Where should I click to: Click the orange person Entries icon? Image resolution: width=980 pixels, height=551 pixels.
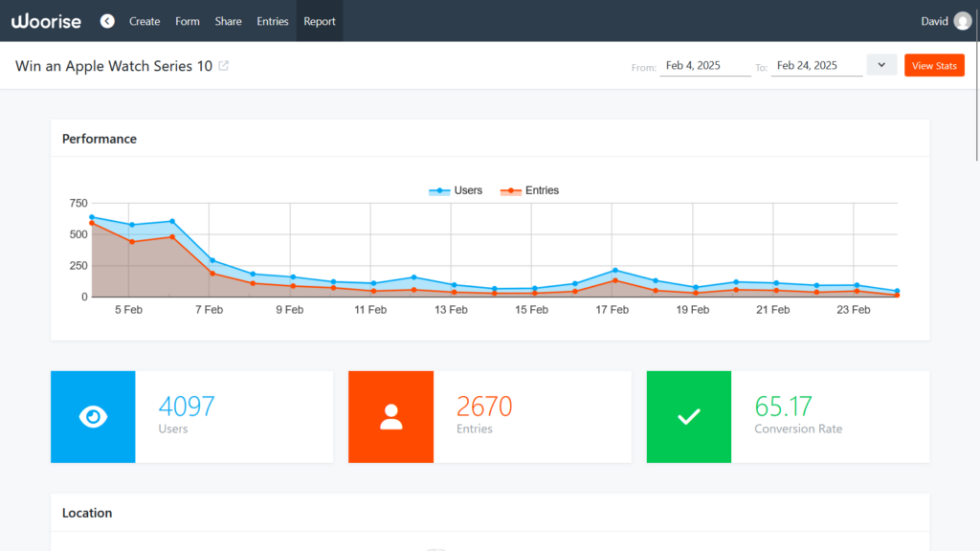click(390, 417)
